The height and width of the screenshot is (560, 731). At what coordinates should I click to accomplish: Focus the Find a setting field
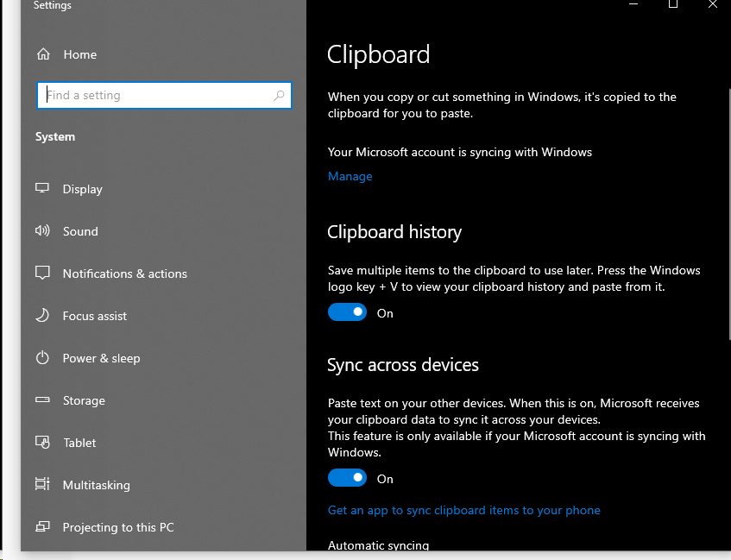(x=164, y=96)
